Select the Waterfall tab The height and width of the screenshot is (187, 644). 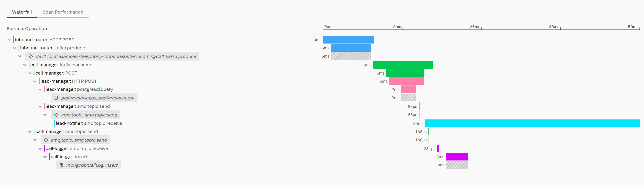pos(22,12)
